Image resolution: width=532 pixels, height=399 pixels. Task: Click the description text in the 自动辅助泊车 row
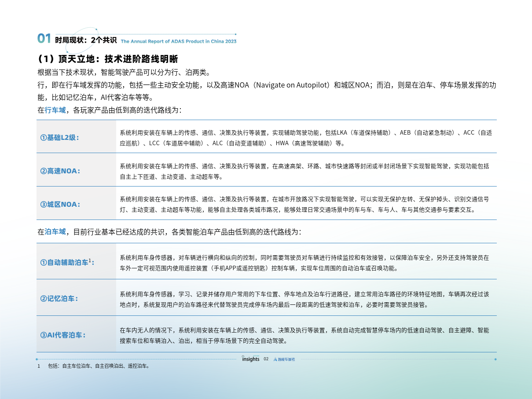305,263
